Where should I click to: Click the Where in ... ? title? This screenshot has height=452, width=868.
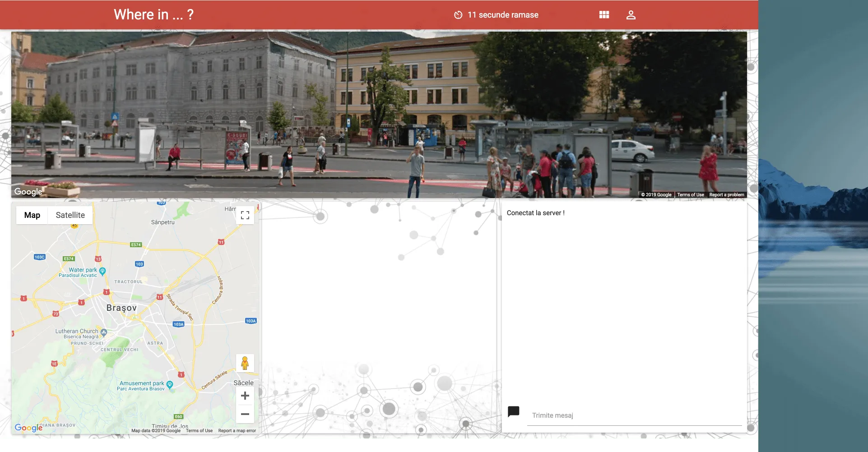(153, 15)
